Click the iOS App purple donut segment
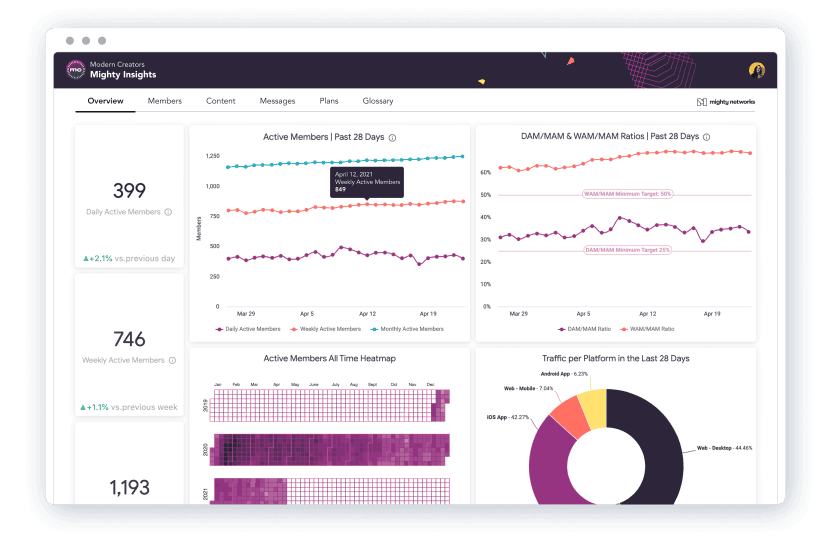Image resolution: width=839 pixels, height=541 pixels. point(551,466)
